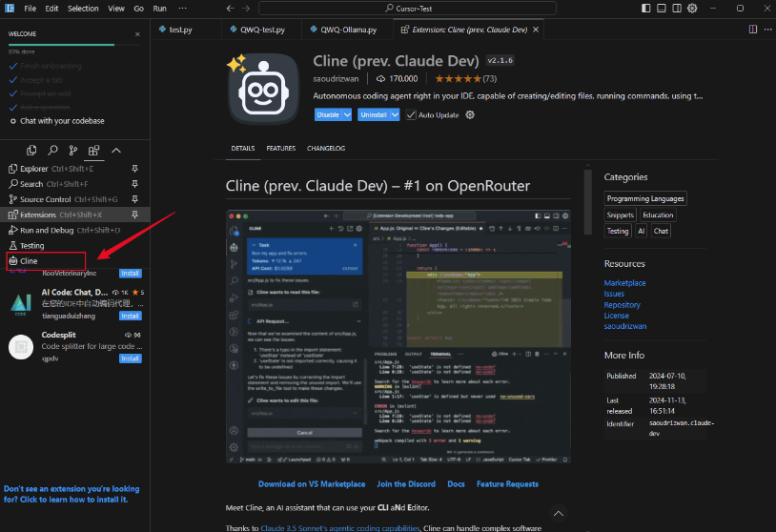
Task: Open the Disable button dropdown arrow
Action: 349,115
